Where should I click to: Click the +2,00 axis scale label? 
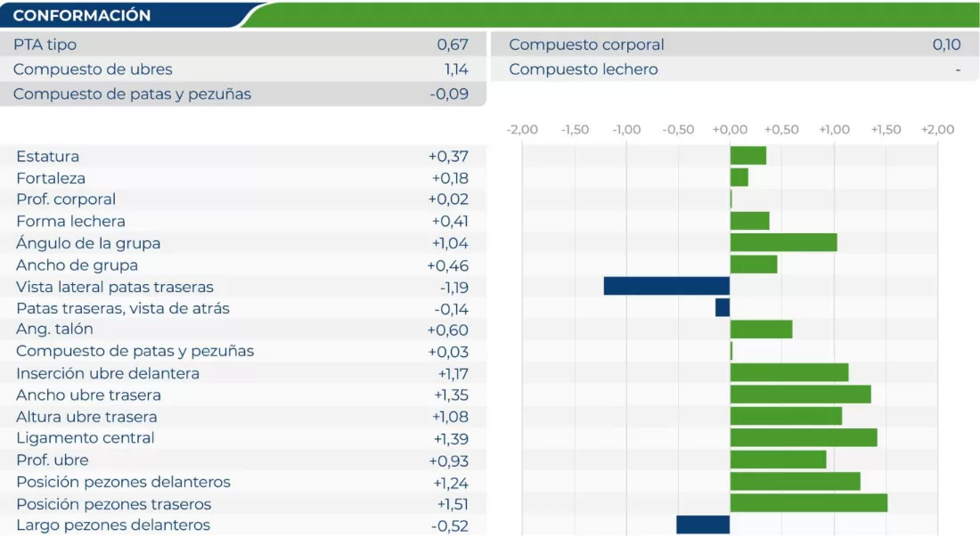click(x=937, y=130)
